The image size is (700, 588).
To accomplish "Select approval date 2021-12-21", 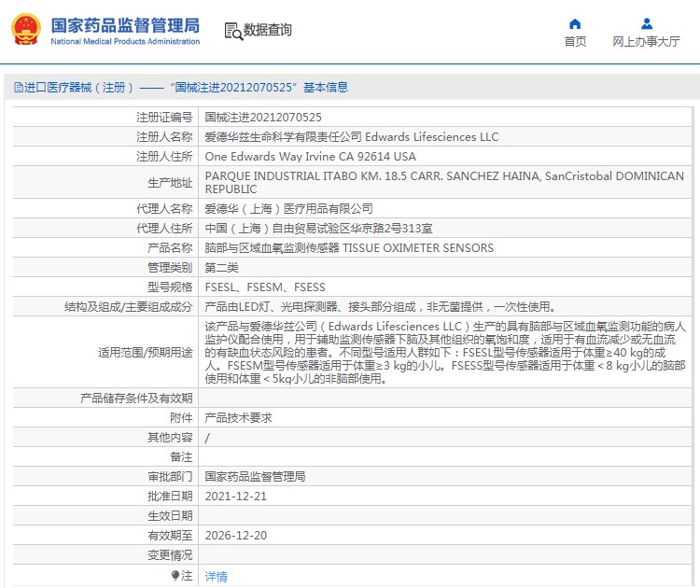I will point(236,497).
